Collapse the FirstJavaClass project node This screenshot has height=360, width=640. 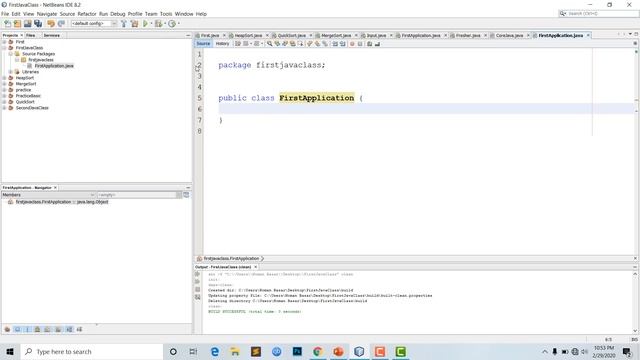(4, 48)
